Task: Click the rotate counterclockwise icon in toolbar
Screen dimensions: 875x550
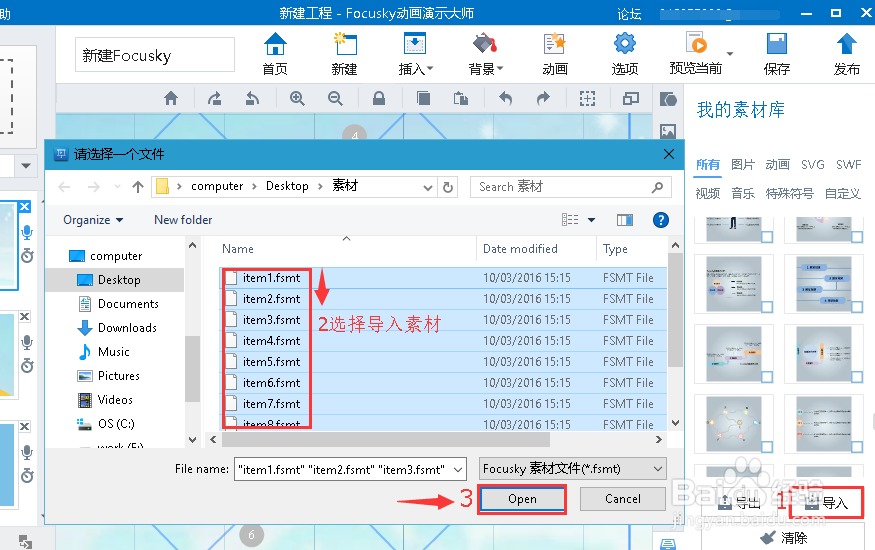Action: 252,99
